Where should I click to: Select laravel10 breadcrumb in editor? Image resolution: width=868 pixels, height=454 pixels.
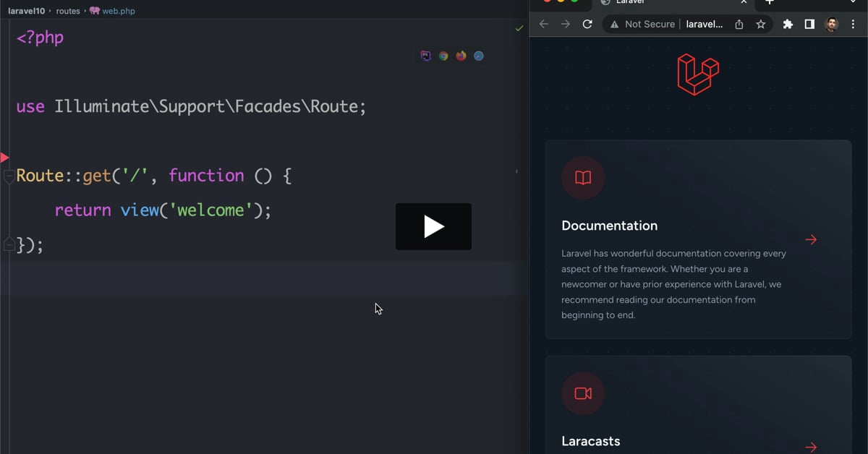tap(27, 11)
